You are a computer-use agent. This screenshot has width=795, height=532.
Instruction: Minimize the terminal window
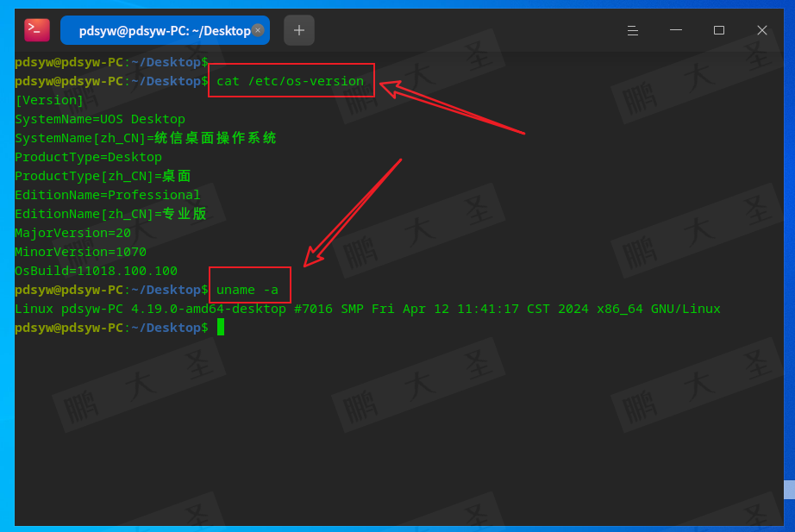pos(675,30)
